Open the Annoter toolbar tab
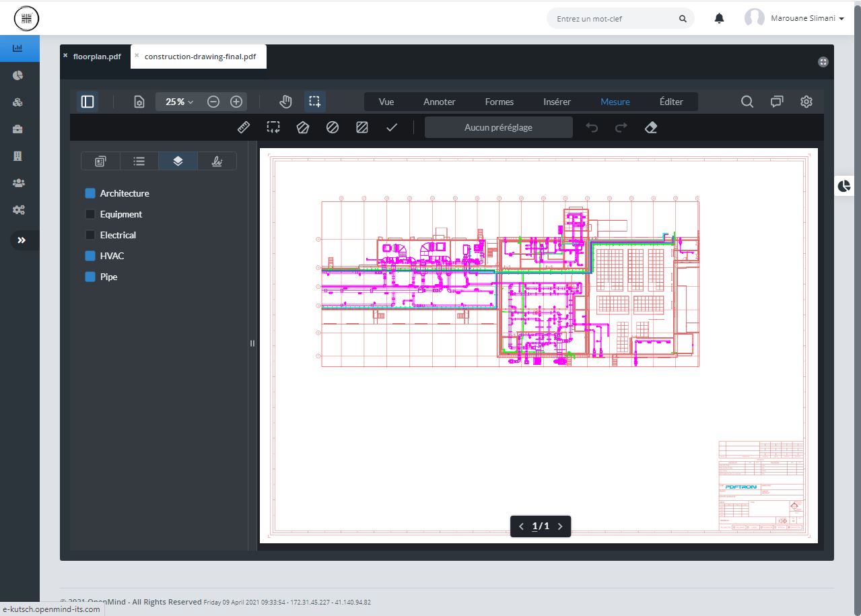This screenshot has width=861, height=616. (x=439, y=102)
